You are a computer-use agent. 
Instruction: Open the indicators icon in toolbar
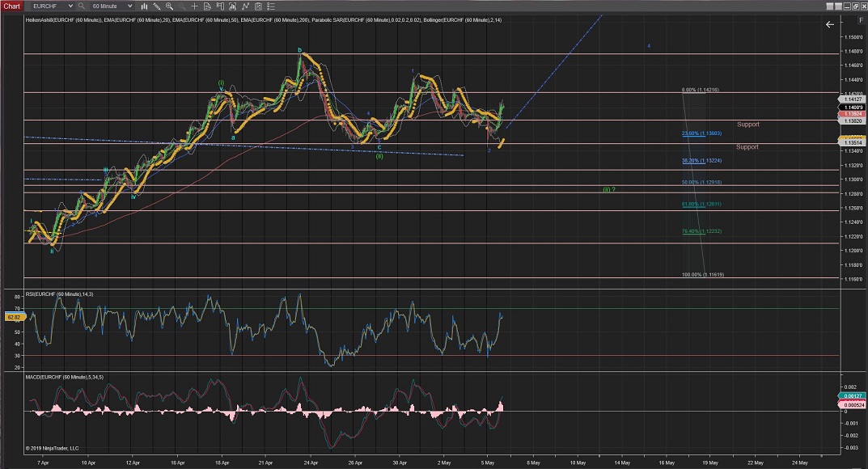tap(245, 6)
